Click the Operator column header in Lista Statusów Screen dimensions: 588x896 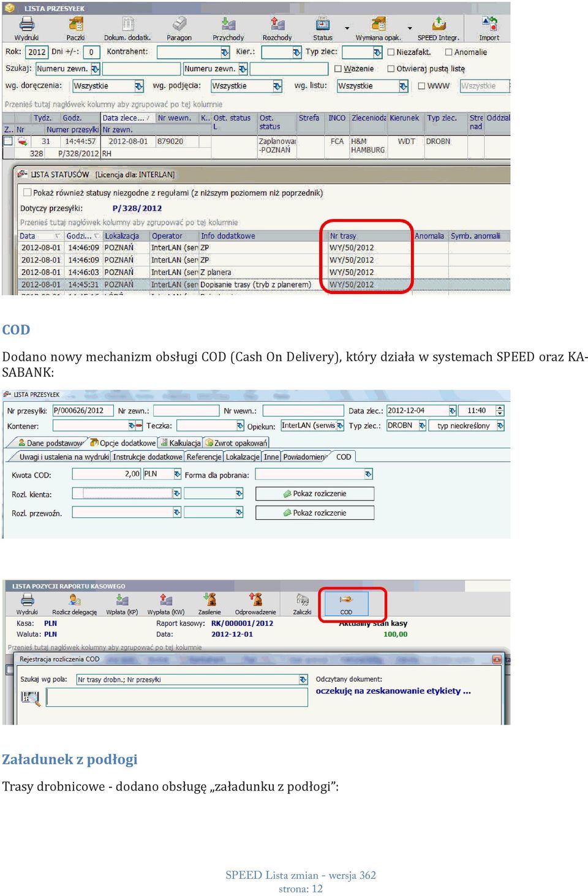pyautogui.click(x=174, y=236)
